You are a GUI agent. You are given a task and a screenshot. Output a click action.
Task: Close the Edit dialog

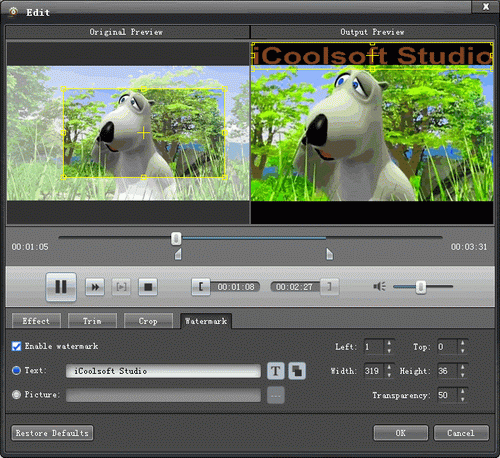(486, 7)
